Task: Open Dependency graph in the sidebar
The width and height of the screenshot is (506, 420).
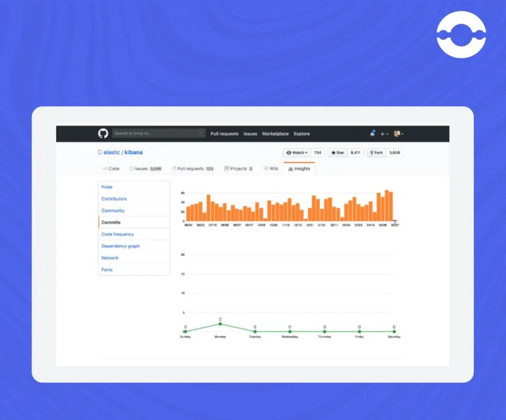Action: 134,246
